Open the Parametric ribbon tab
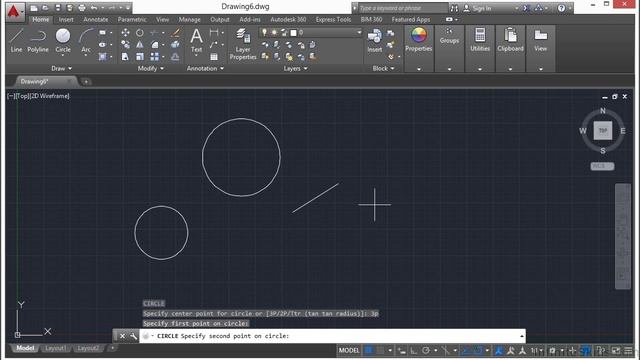640x360 pixels. point(132,19)
